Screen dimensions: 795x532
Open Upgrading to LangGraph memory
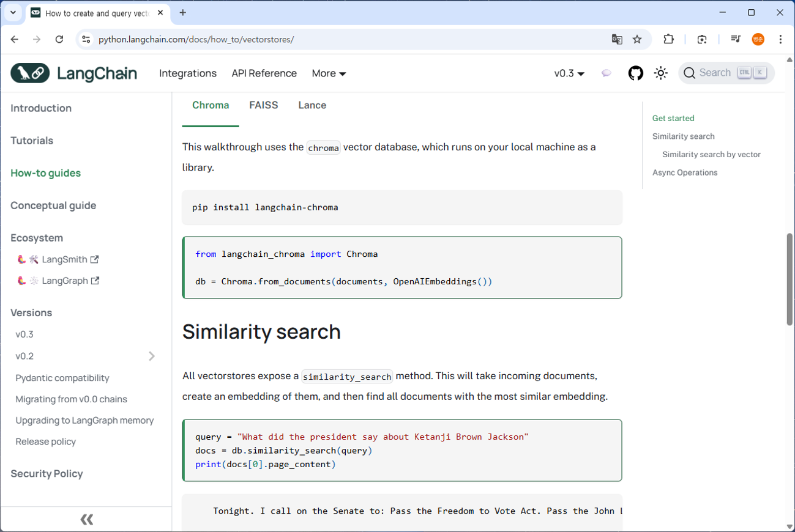coord(84,421)
